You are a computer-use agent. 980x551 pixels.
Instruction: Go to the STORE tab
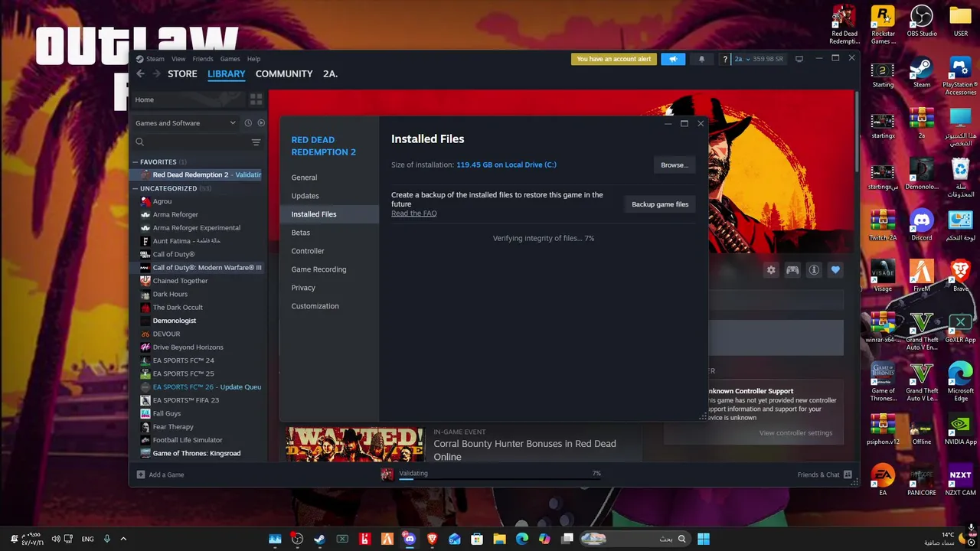pyautogui.click(x=182, y=73)
